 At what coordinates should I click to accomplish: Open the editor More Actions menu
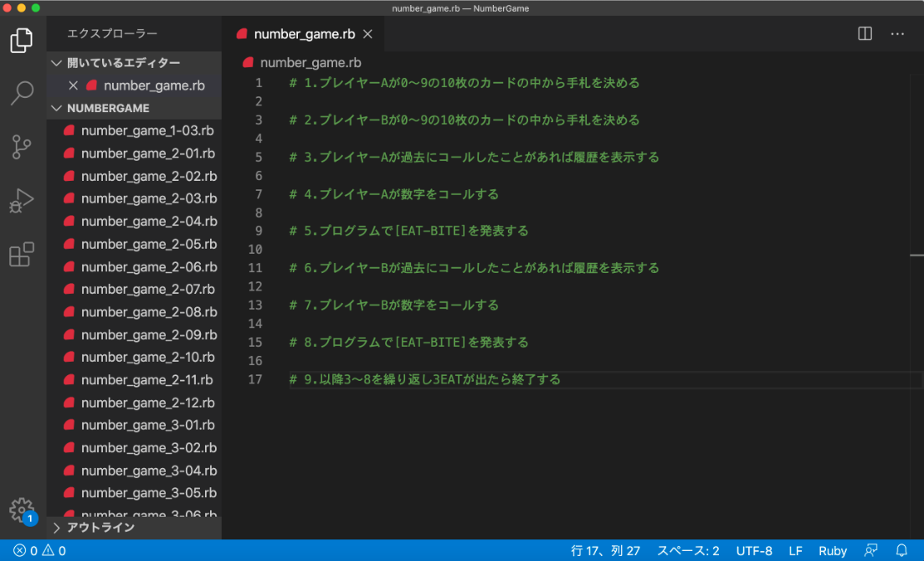click(897, 33)
